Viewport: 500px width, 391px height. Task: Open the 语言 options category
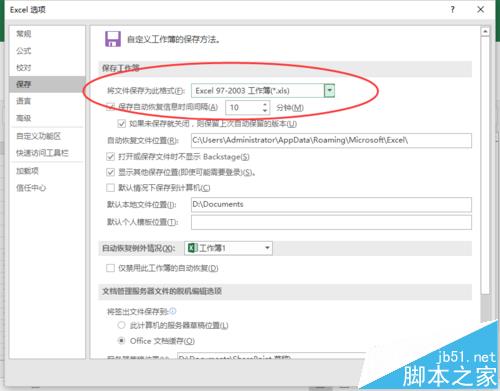24,101
